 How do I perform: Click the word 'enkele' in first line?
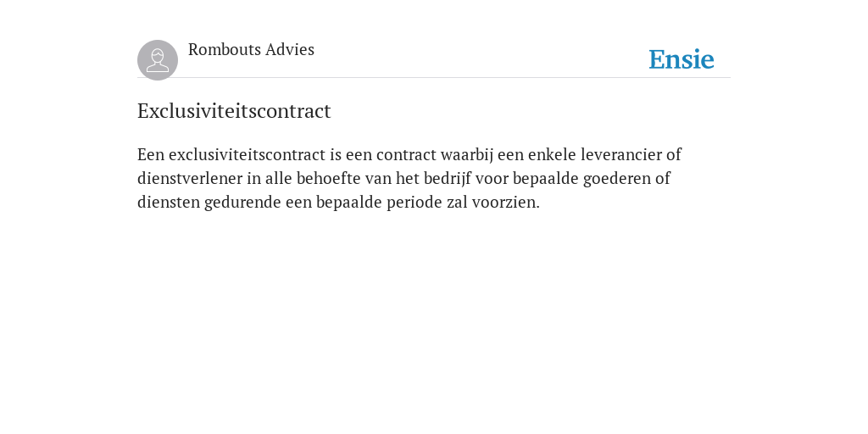[x=552, y=154]
